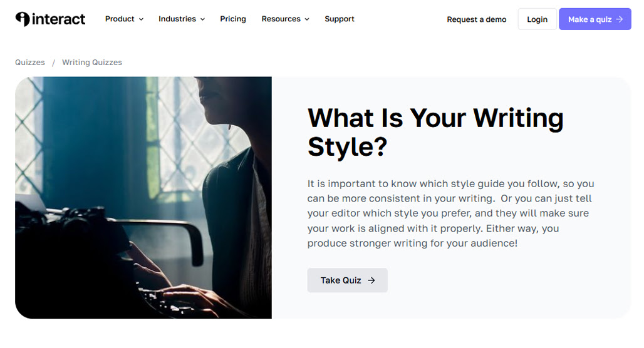Click the Make a quiz button text

[x=589, y=19]
